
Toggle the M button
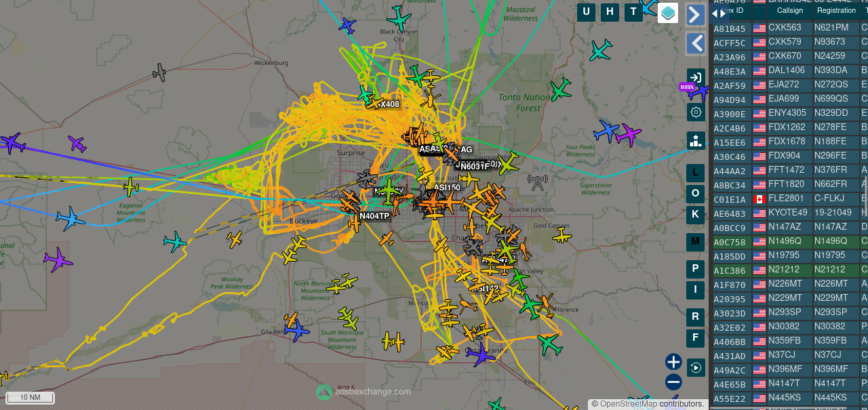pyautogui.click(x=695, y=241)
